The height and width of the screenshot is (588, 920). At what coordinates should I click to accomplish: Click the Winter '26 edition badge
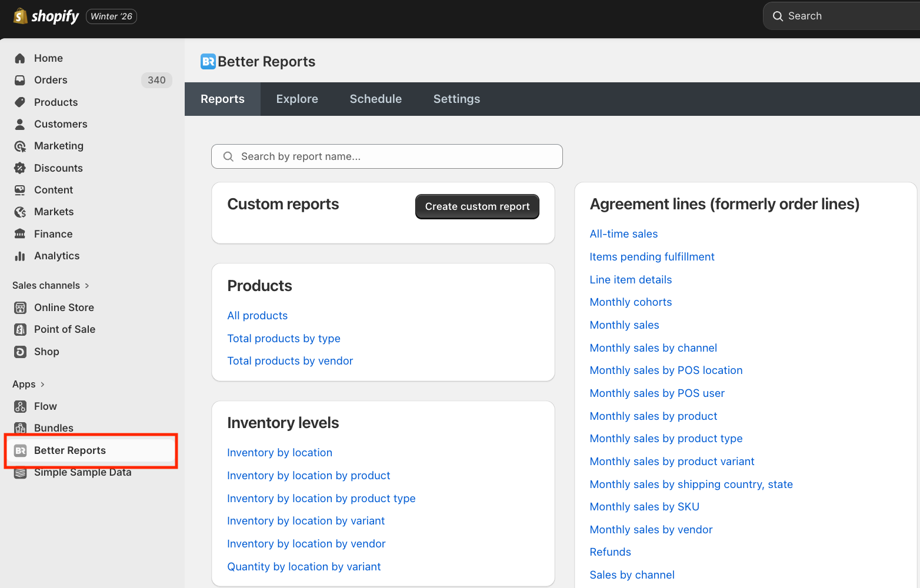click(x=111, y=16)
